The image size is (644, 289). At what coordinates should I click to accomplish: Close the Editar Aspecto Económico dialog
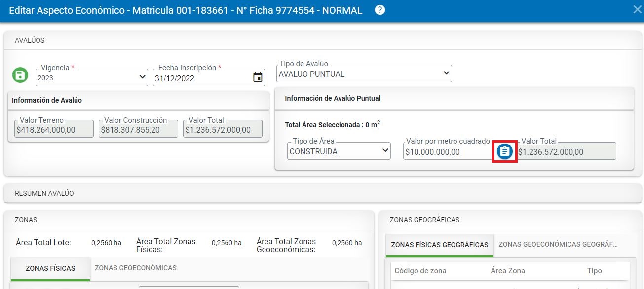click(x=637, y=10)
